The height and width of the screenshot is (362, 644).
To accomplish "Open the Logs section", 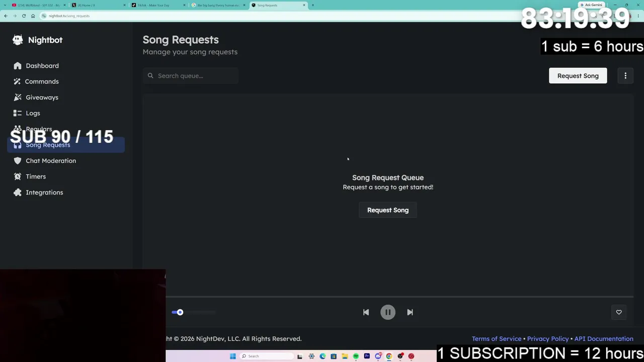I will (33, 113).
